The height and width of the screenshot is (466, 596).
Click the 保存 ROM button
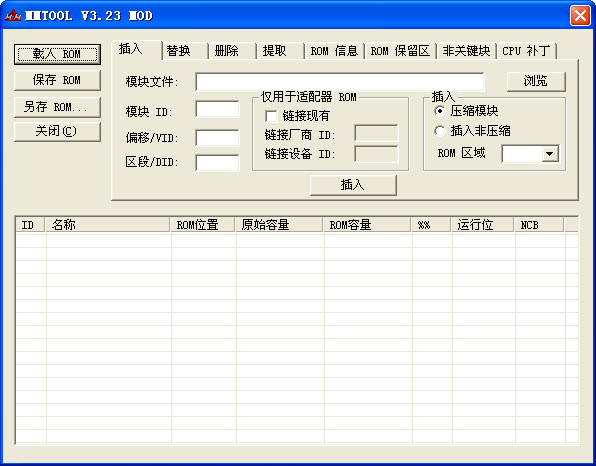click(x=57, y=80)
